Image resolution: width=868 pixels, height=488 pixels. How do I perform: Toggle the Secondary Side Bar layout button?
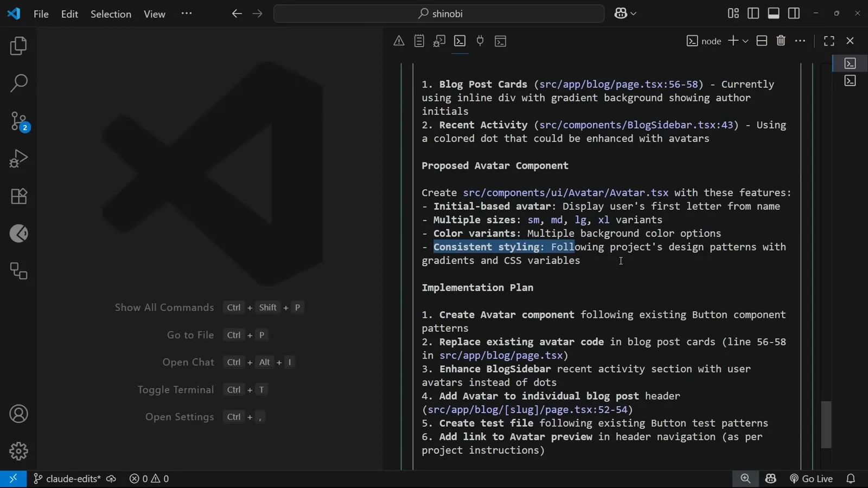tap(794, 14)
